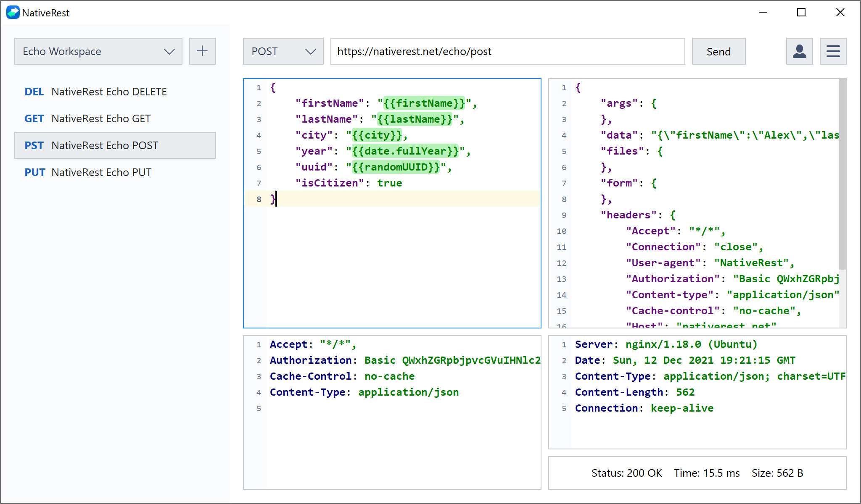Click the Time: 15.5 ms text
The height and width of the screenshot is (504, 861).
[x=707, y=473]
